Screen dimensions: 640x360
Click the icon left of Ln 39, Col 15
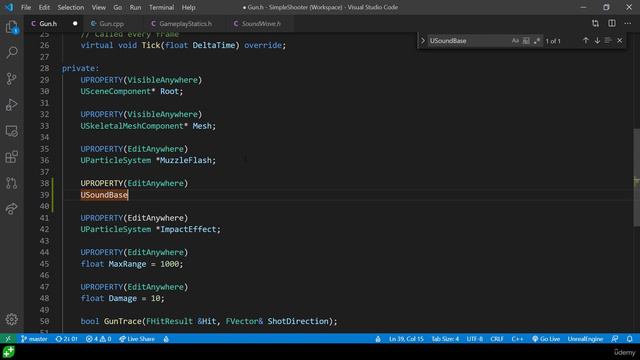378,339
